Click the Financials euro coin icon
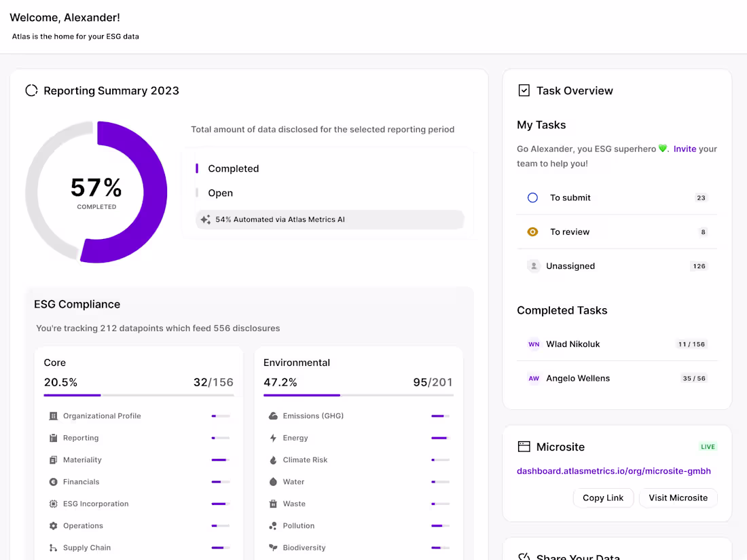The image size is (747, 560). 54,482
